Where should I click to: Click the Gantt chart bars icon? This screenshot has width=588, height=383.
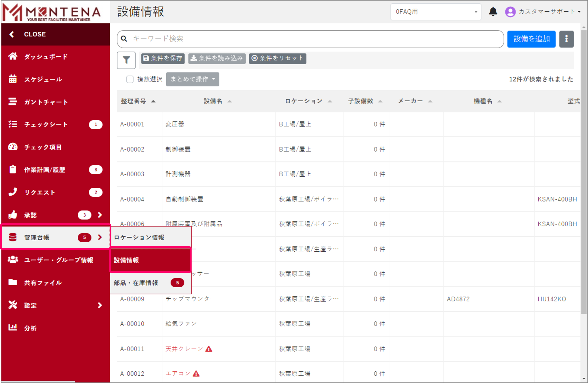pyautogui.click(x=13, y=102)
